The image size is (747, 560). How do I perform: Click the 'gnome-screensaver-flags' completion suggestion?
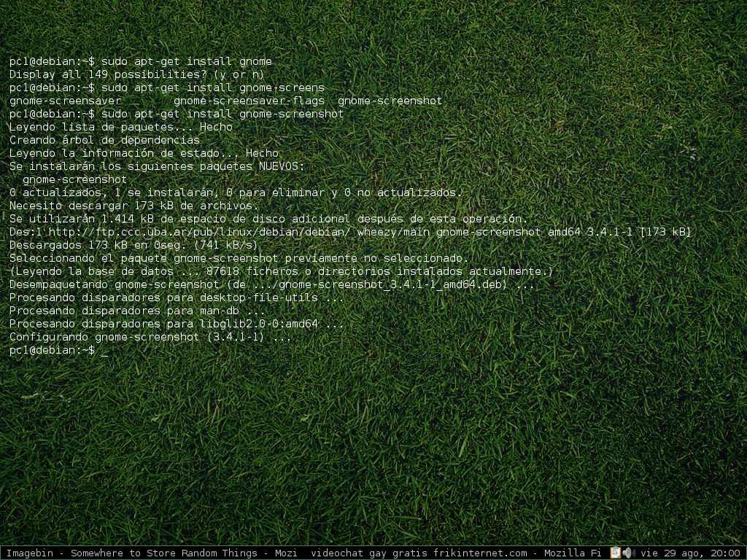coord(249,101)
